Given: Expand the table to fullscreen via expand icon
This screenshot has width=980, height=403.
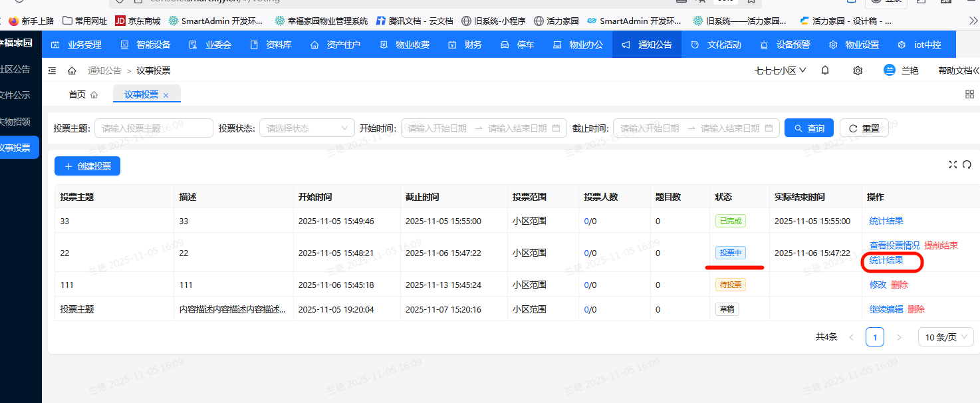Looking at the screenshot, I should (953, 164).
